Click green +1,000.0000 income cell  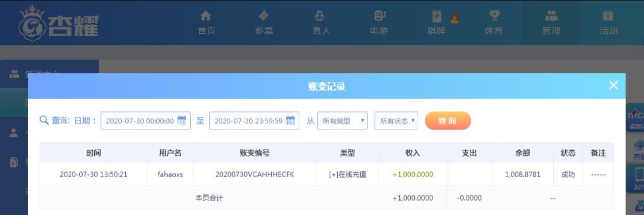click(412, 174)
